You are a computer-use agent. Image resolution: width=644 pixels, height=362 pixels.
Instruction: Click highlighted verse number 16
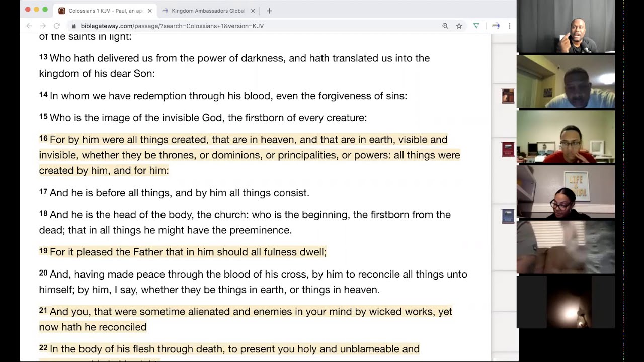43,139
